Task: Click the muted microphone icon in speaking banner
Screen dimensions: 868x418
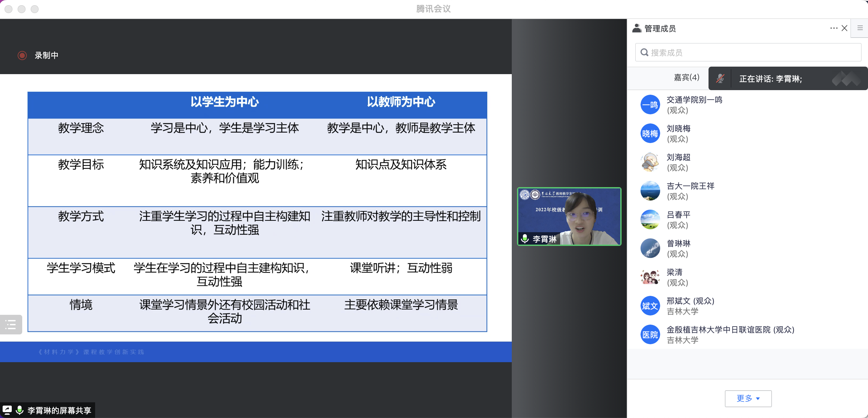Action: coord(720,78)
